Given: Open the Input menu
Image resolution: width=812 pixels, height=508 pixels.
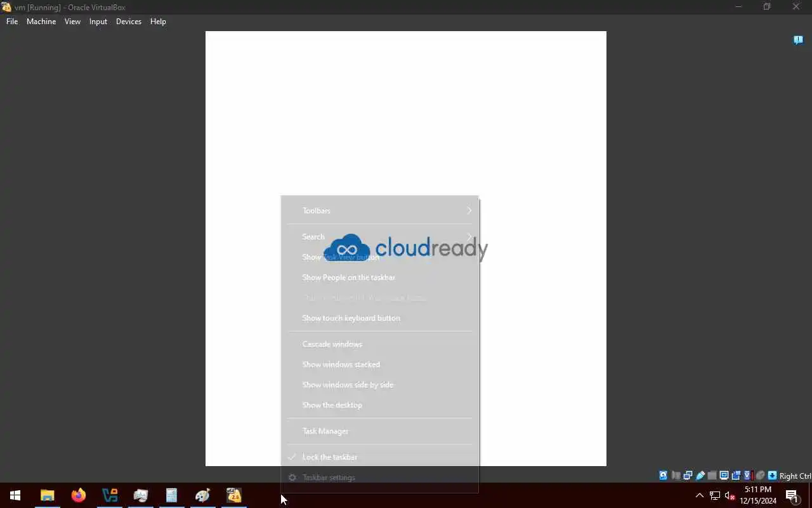Looking at the screenshot, I should point(98,21).
